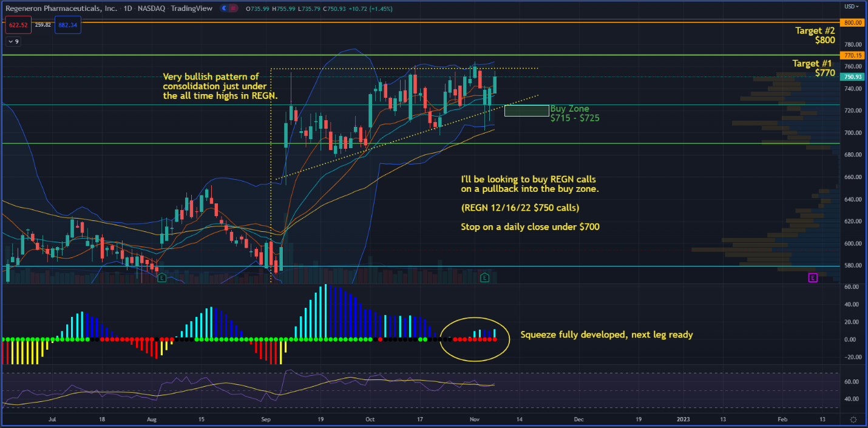The image size is (868, 428).
Task: Open the USD currency dropdown
Action: point(851,6)
